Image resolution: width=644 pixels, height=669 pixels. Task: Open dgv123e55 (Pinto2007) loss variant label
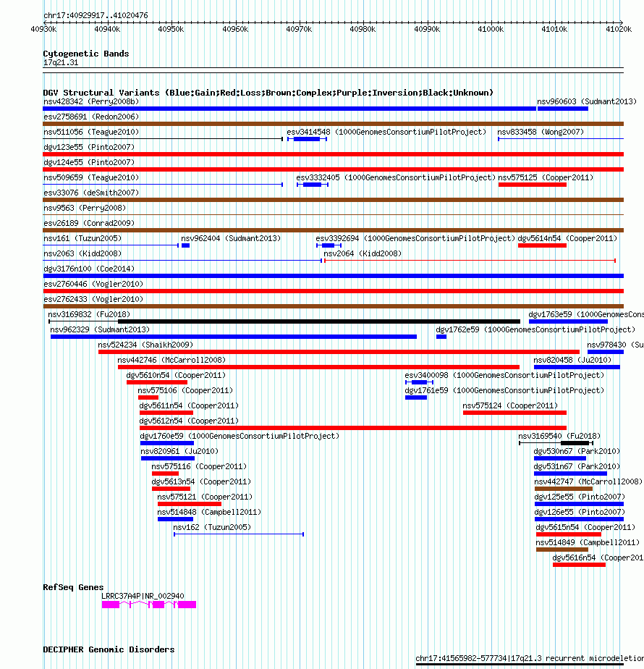(x=89, y=147)
